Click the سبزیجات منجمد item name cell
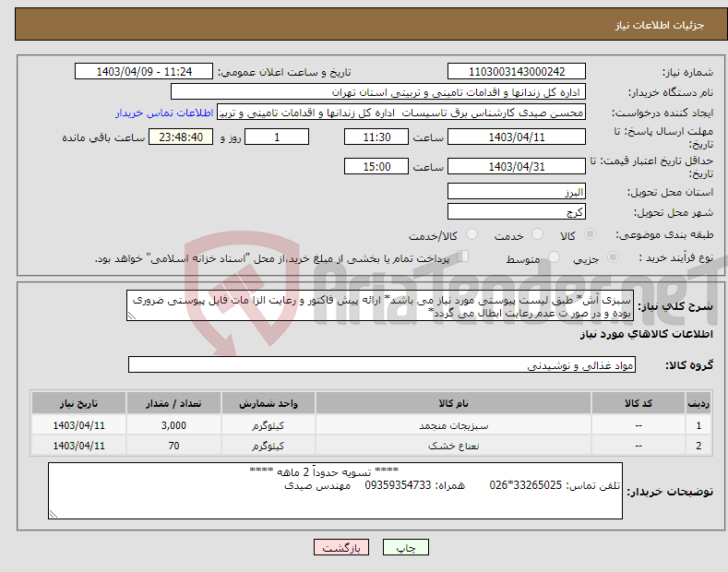This screenshot has width=728, height=572. point(453,425)
